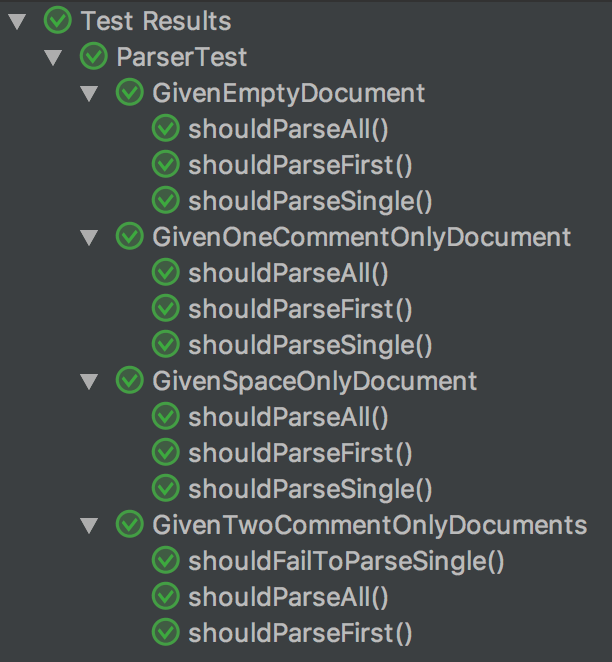Click the passed icon beside GivenOneCommentOnlyDocument
The width and height of the screenshot is (612, 662).
point(130,236)
